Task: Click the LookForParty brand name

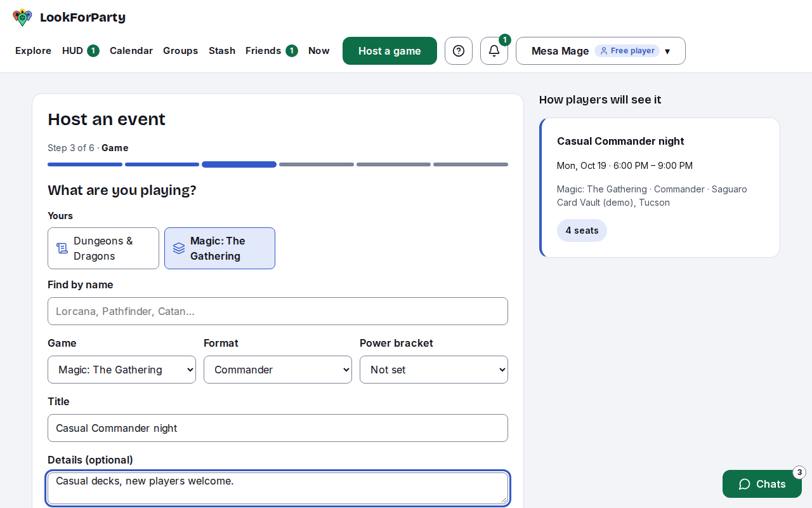Action: coord(82,18)
